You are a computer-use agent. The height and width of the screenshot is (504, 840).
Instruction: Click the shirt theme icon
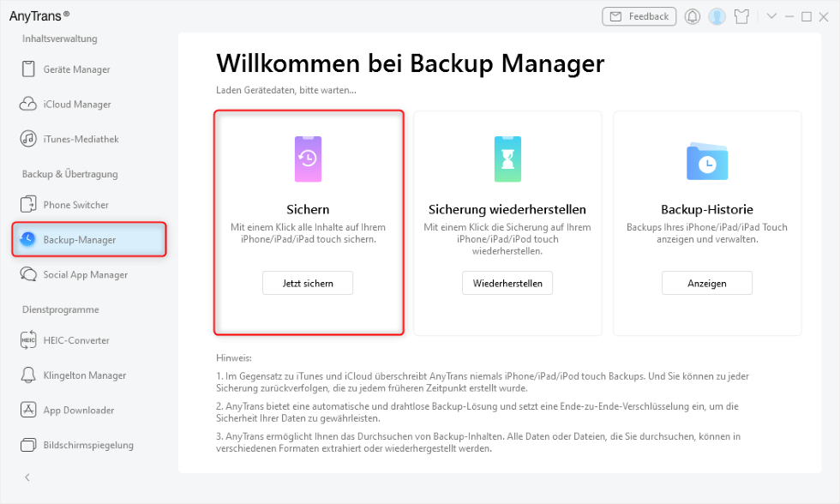[x=742, y=16]
